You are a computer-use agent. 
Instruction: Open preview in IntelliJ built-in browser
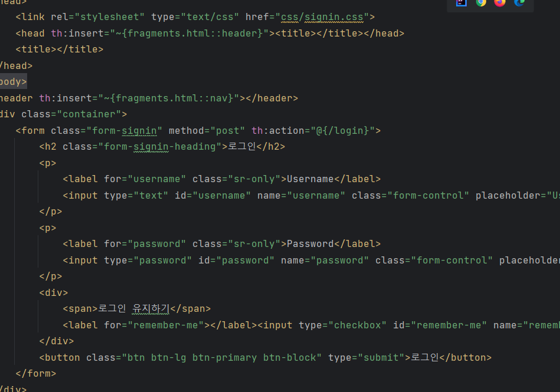tap(461, 2)
